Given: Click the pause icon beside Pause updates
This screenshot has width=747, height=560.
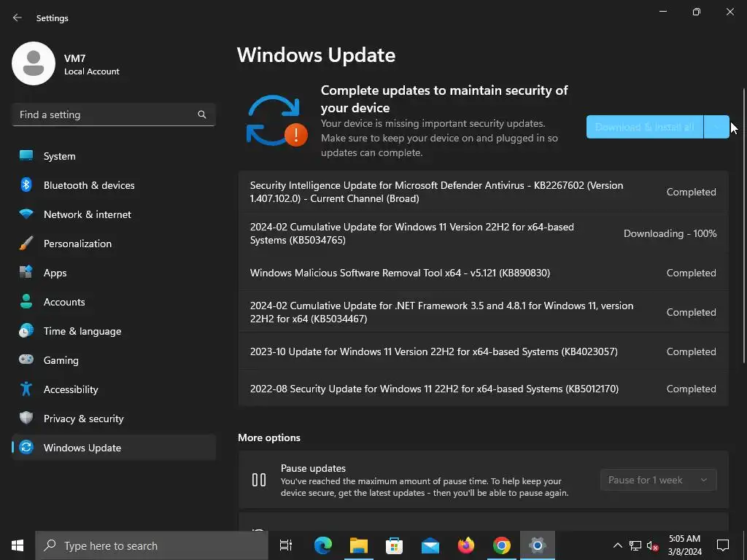Looking at the screenshot, I should (259, 480).
